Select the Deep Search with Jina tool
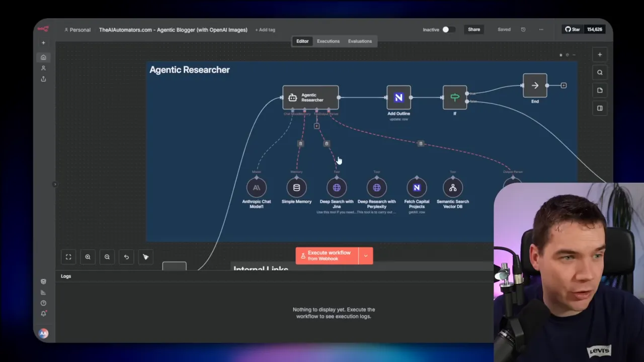This screenshot has height=362, width=644. [x=337, y=188]
